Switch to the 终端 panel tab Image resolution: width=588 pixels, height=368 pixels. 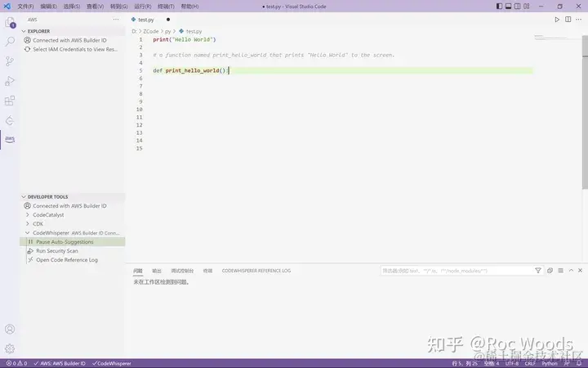point(207,271)
